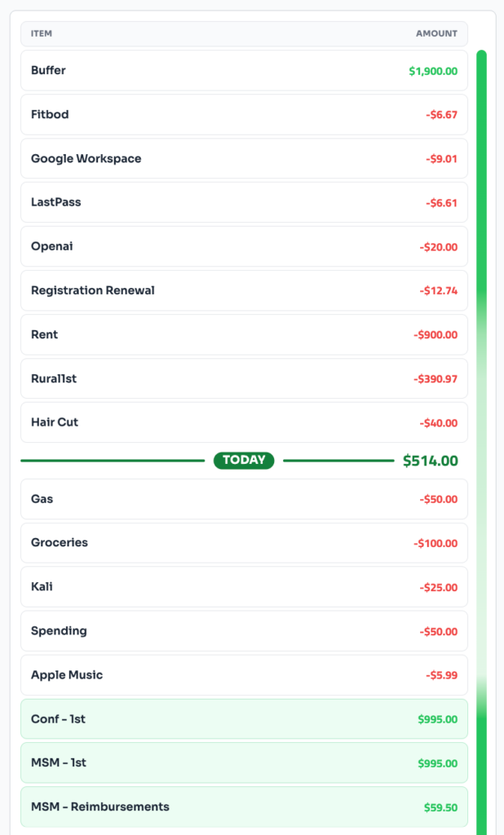Click the Google Workspace item
504x835 pixels.
(244, 159)
